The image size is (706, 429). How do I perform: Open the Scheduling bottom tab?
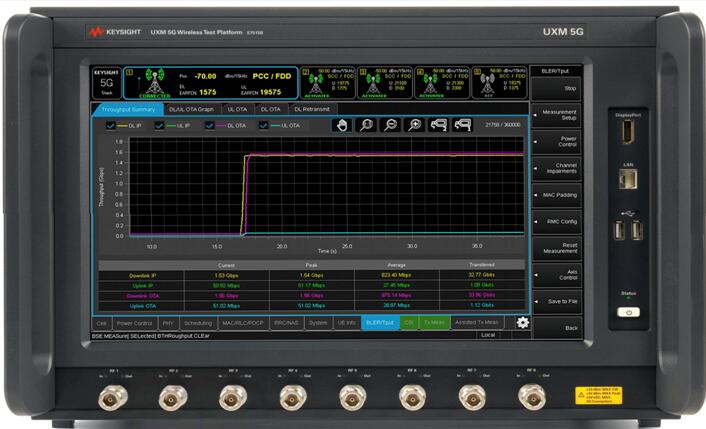(x=198, y=323)
